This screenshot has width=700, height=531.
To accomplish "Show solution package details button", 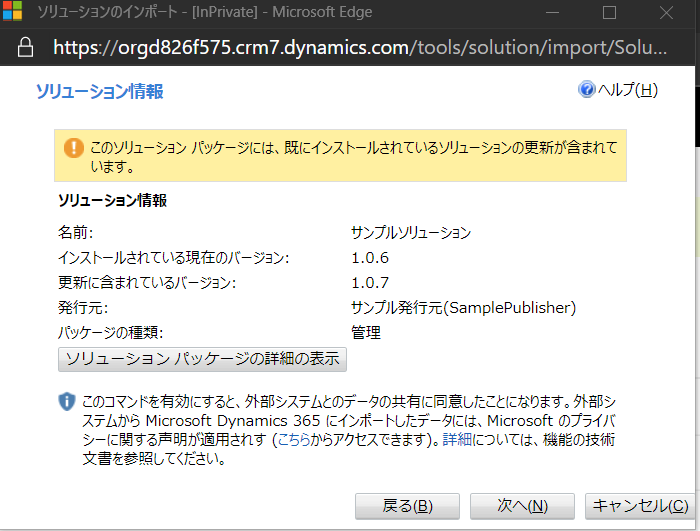I will click(x=202, y=360).
